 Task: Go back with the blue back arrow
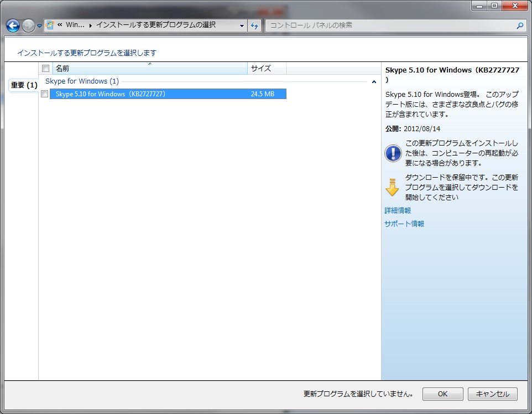point(13,25)
